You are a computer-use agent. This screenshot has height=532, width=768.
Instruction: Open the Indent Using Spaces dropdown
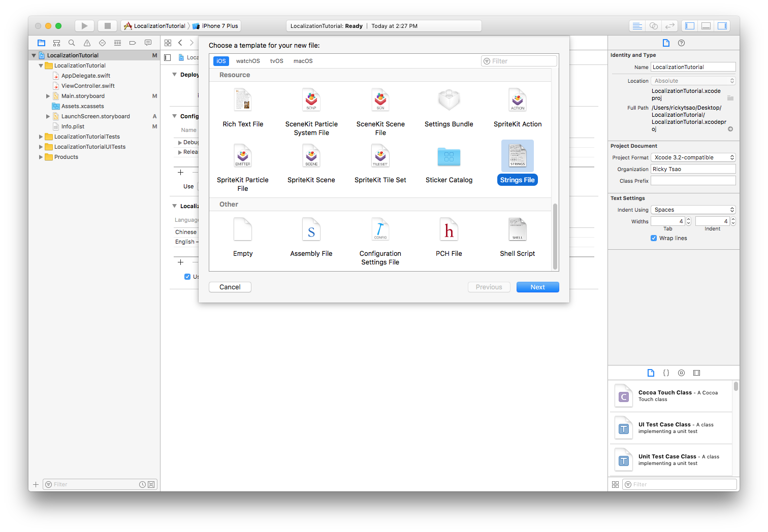[x=693, y=210]
